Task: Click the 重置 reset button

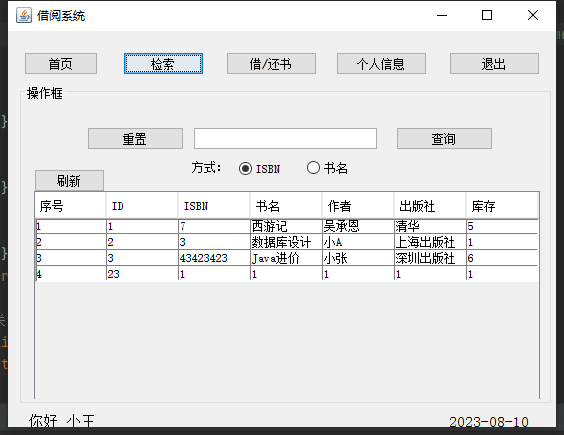Action: [135, 139]
